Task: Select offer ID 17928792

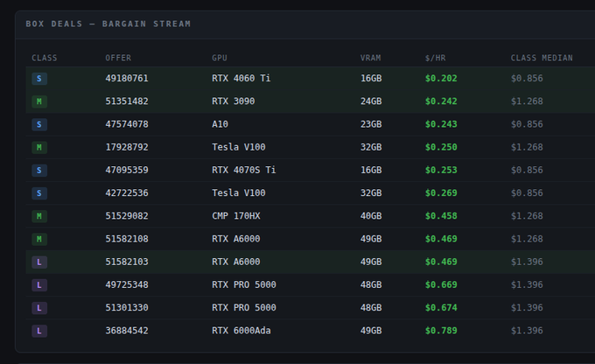Action: (x=127, y=147)
